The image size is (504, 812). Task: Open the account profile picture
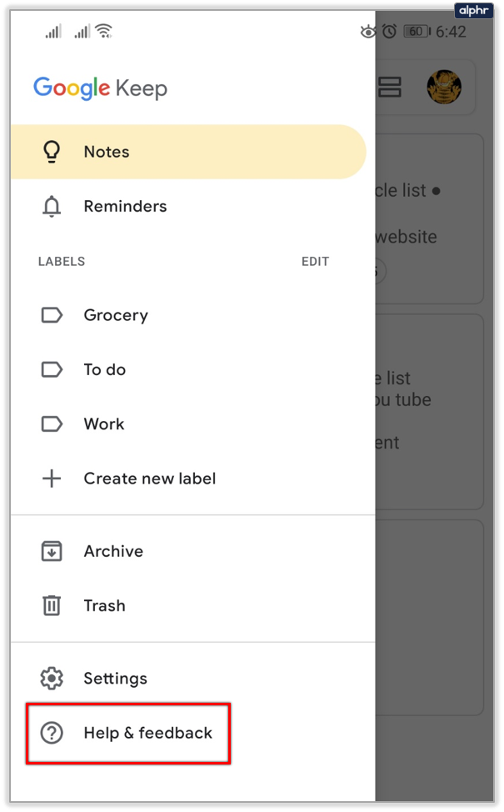(444, 87)
